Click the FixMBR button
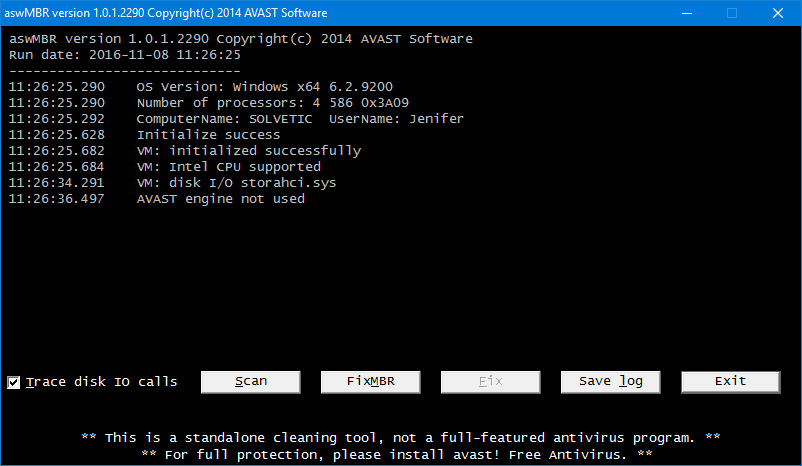This screenshot has width=802, height=466. 370,382
